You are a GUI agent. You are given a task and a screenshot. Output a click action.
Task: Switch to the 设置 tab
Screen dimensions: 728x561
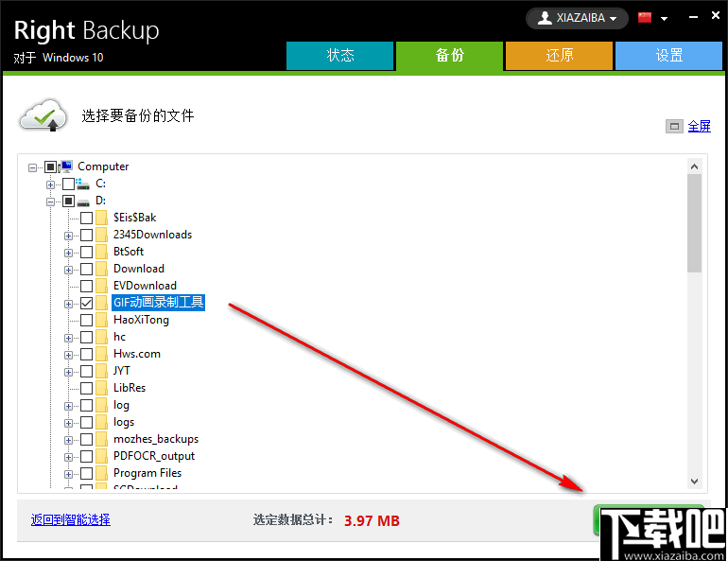point(668,56)
